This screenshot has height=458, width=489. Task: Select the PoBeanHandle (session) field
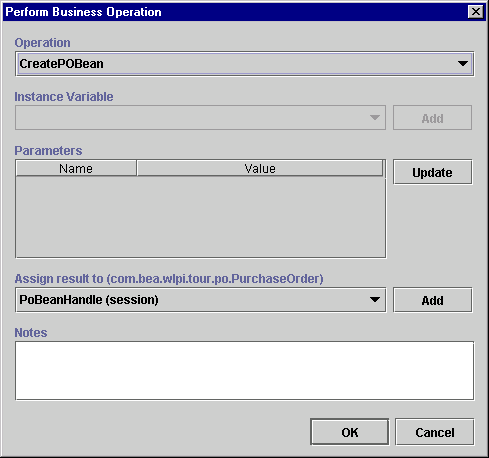click(201, 300)
